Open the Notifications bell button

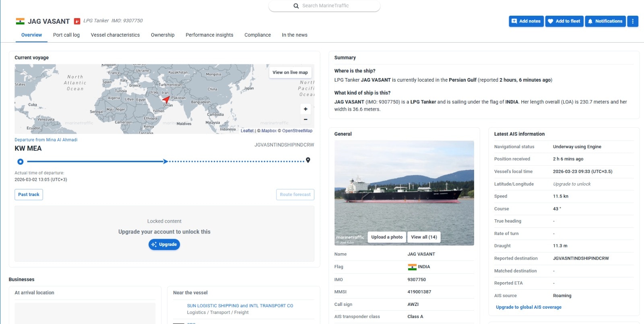tap(605, 21)
